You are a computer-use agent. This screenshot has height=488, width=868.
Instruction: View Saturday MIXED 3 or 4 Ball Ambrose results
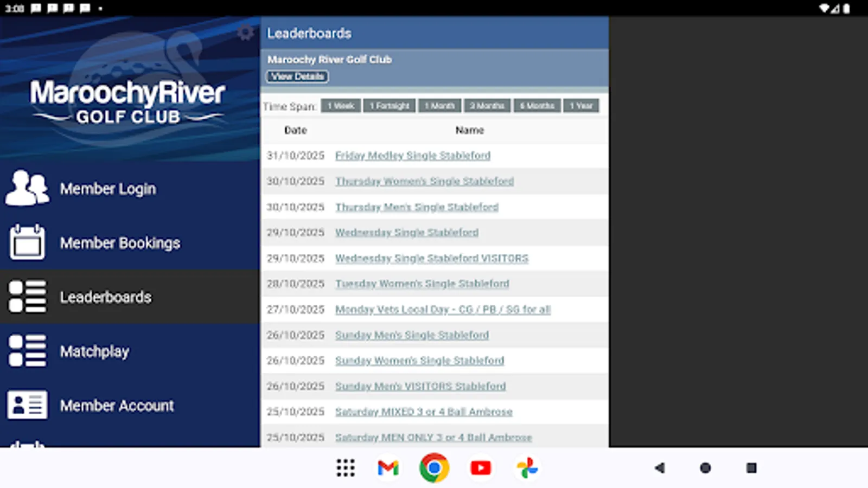423,412
